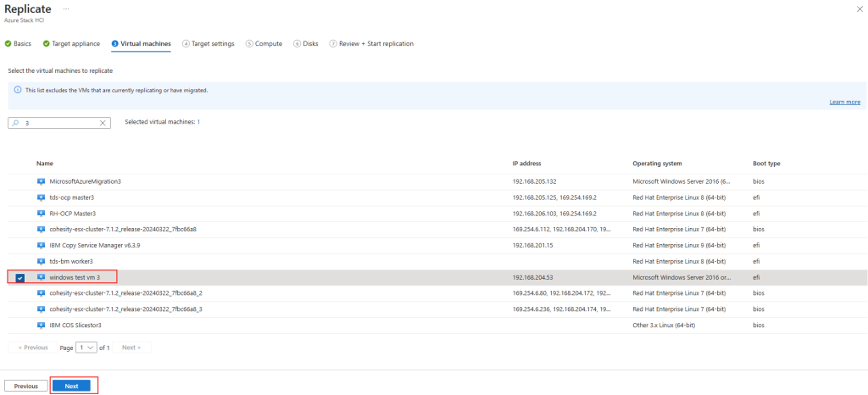
Task: Click the windows test vm 3 name
Action: (75, 277)
